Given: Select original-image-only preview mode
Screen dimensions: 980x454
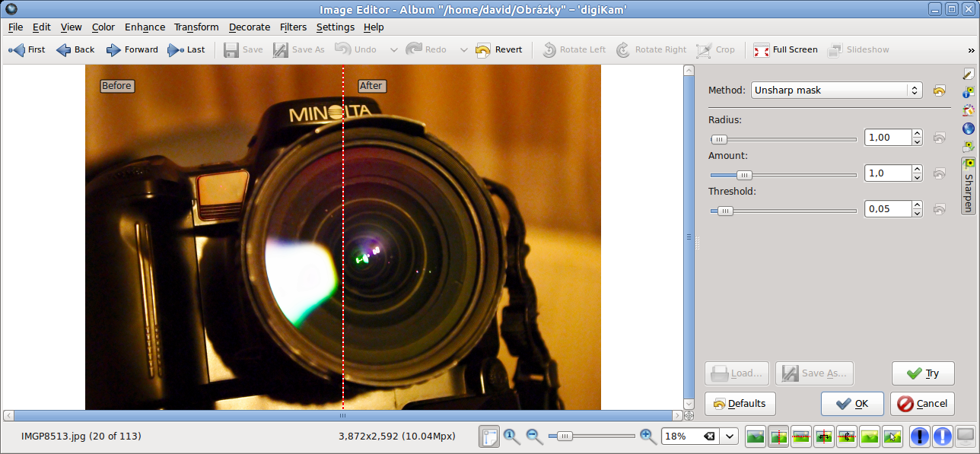Looking at the screenshot, I should (756, 437).
